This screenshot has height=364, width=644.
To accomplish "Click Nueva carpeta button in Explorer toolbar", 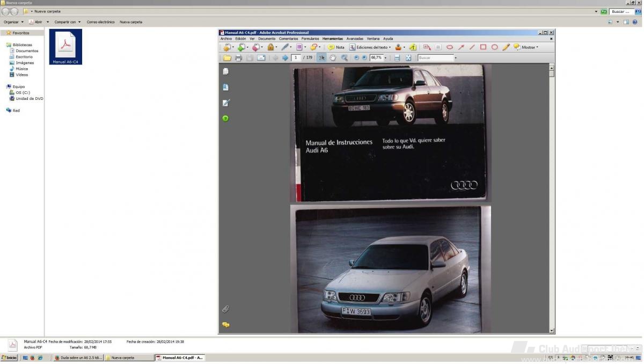I will click(x=131, y=22).
